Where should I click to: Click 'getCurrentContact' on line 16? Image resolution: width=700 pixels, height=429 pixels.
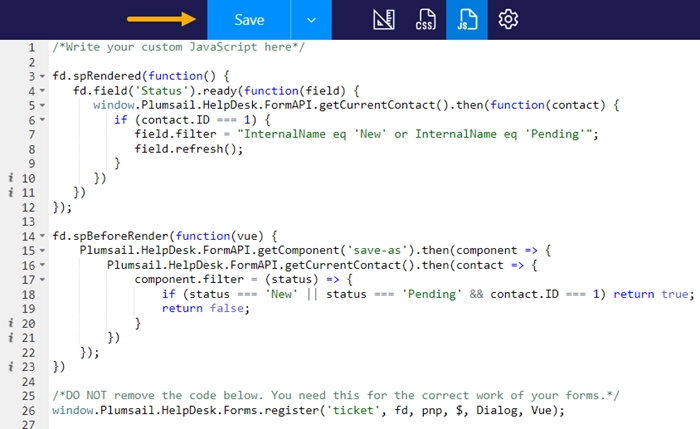343,265
